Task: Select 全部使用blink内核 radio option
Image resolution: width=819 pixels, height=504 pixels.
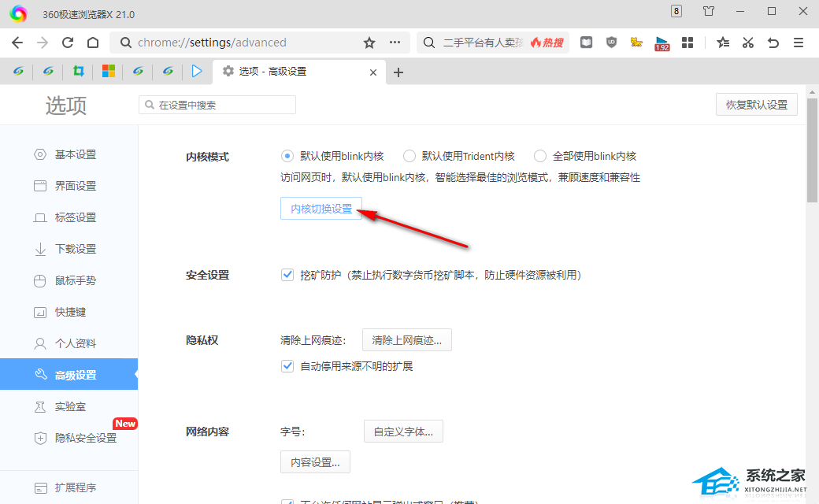Action: pos(540,156)
